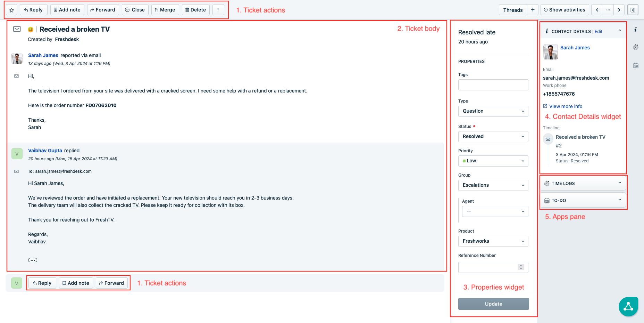Image resolution: width=644 pixels, height=323 pixels.
Task: Star this ticket as favorite
Action: tap(11, 10)
